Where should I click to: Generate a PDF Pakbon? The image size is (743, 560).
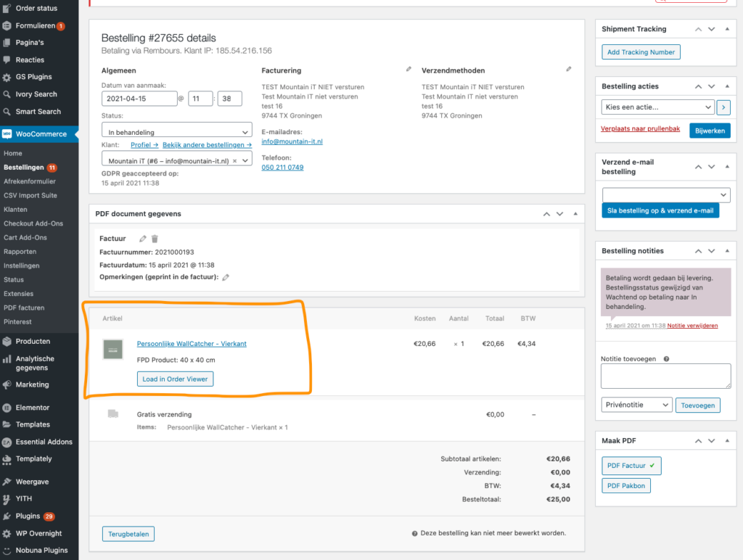click(x=625, y=485)
